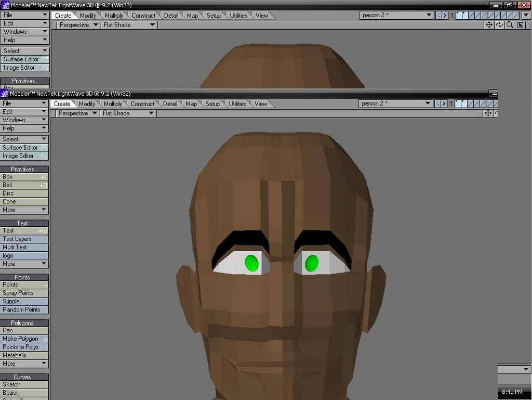This screenshot has height=400, width=532.
Task: Open Windows menu in front window
Action: [24, 120]
